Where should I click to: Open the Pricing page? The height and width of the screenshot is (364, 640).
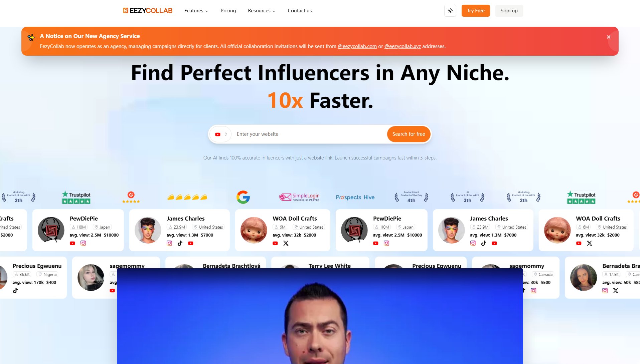[x=228, y=11]
